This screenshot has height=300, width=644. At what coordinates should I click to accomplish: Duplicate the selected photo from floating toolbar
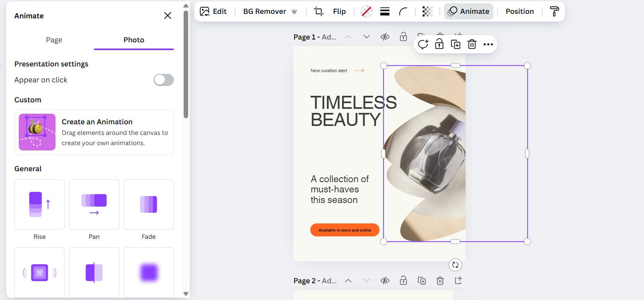[x=455, y=44]
